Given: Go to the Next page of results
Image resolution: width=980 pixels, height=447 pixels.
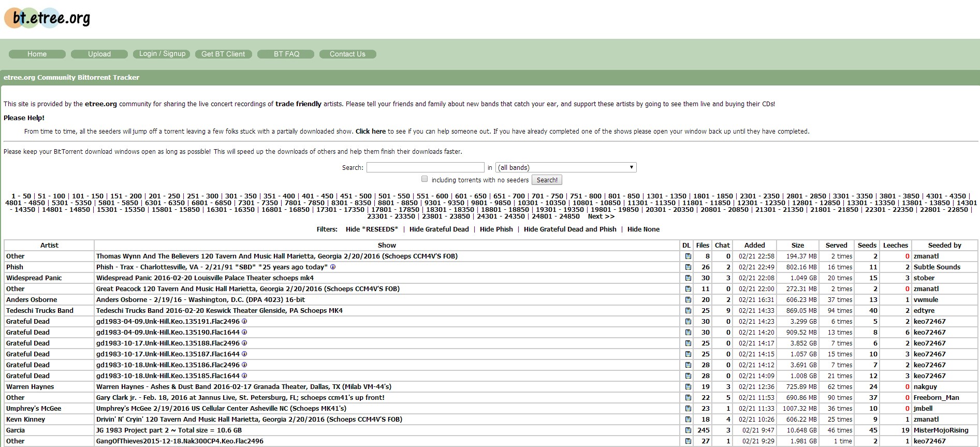Looking at the screenshot, I should [x=601, y=217].
